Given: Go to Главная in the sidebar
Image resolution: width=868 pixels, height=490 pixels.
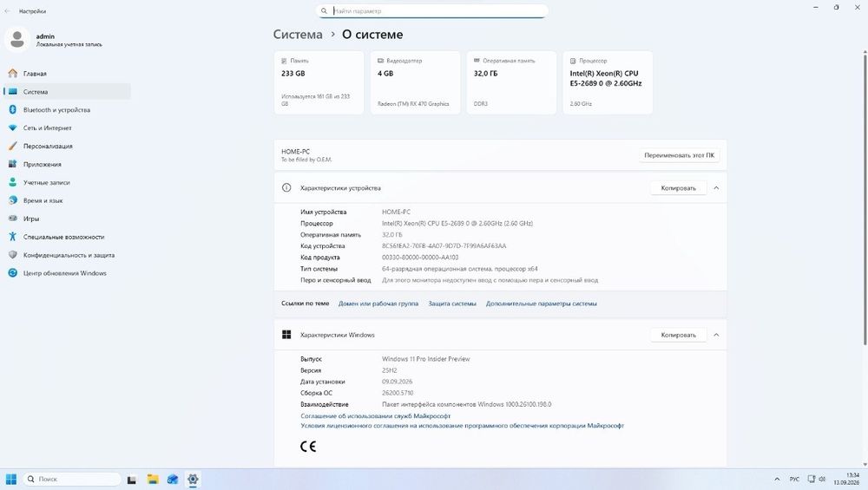Looking at the screenshot, I should coord(67,74).
